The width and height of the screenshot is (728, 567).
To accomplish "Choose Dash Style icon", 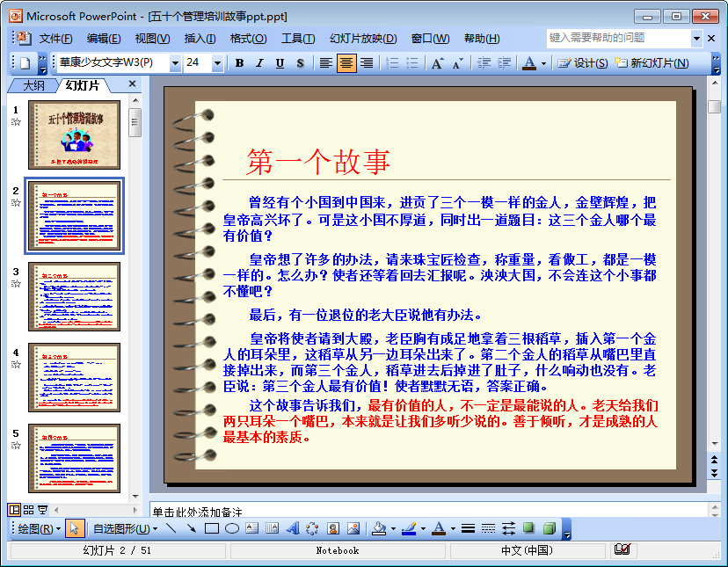I will (x=489, y=528).
